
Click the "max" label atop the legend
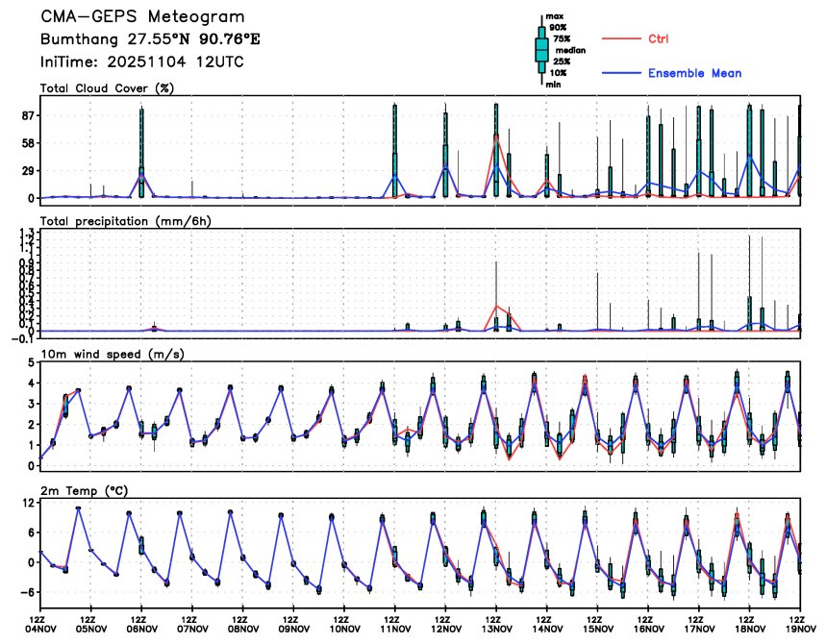(x=555, y=16)
